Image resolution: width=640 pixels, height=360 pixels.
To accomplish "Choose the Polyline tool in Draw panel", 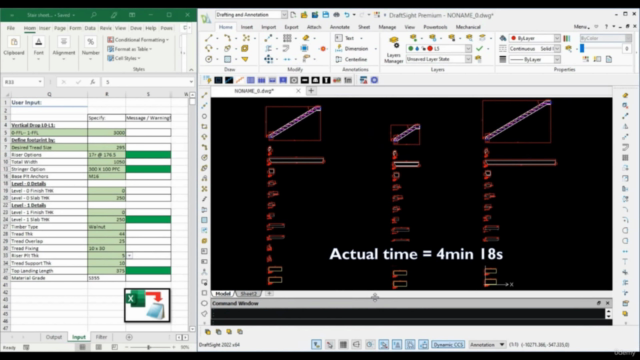I will pyautogui.click(x=227, y=38).
